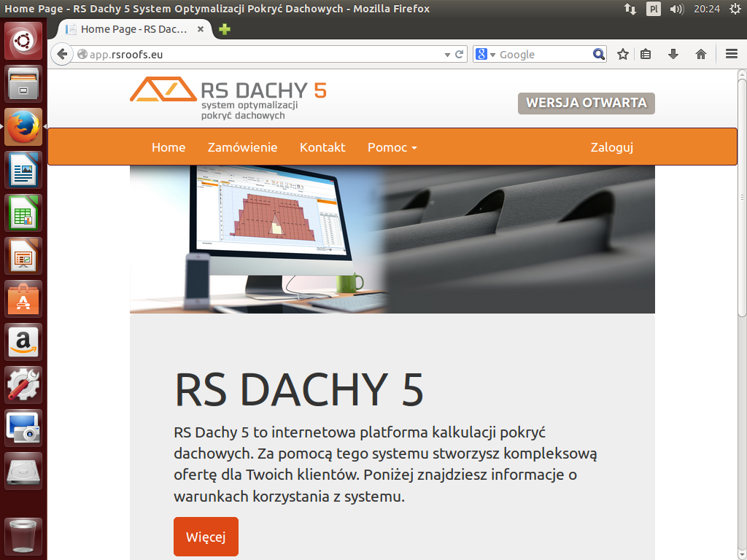Viewport: 747px width, 560px height.
Task: Click the Firefox back arrow button
Action: [x=62, y=55]
